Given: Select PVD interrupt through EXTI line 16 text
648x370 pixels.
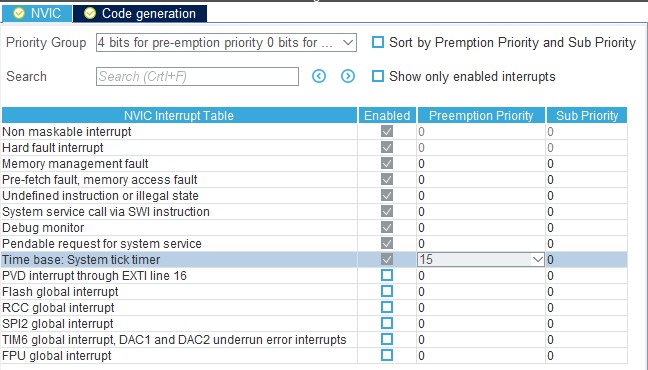Looking at the screenshot, I should point(94,276).
